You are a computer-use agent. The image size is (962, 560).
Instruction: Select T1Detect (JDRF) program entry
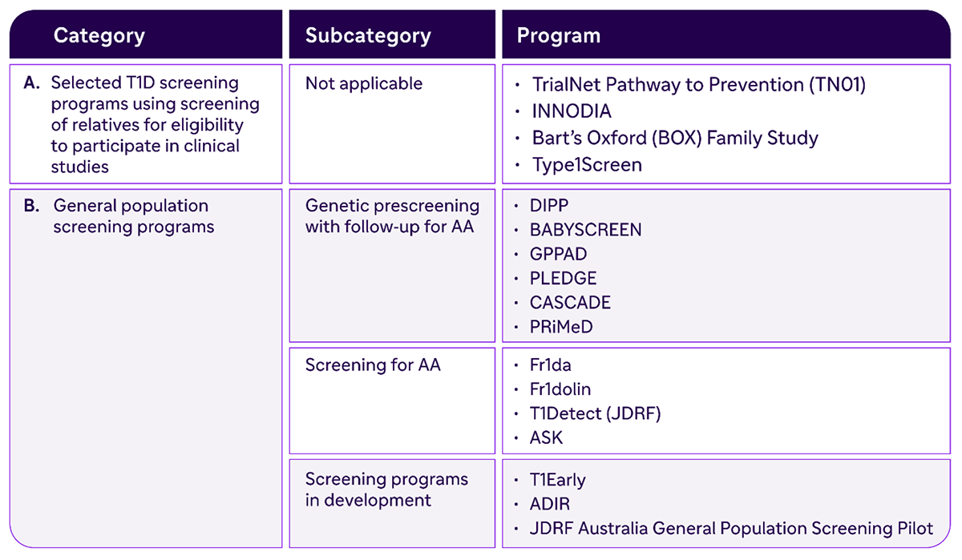point(595,413)
